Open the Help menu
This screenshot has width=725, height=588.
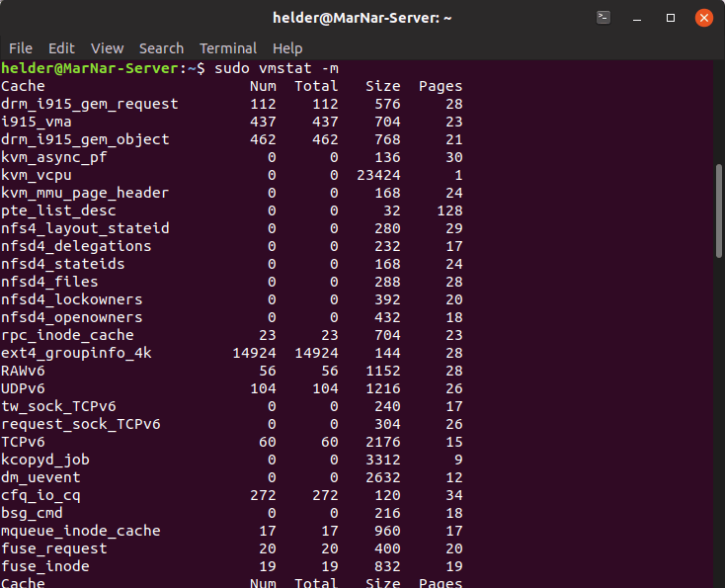pos(287,48)
